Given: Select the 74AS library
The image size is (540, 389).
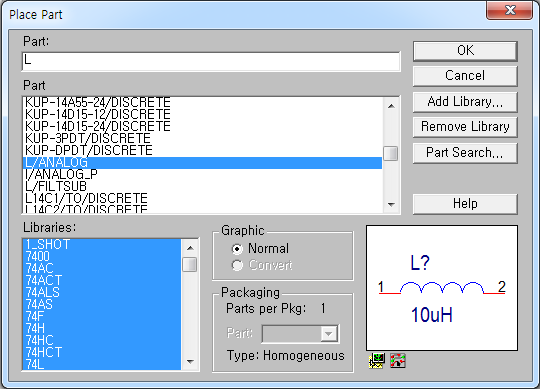Looking at the screenshot, I should pos(102,305).
